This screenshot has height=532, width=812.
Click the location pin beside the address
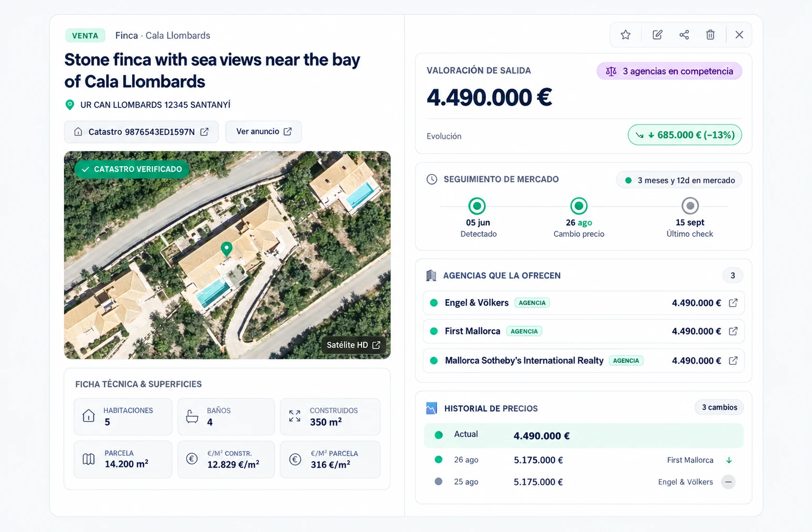(70, 105)
